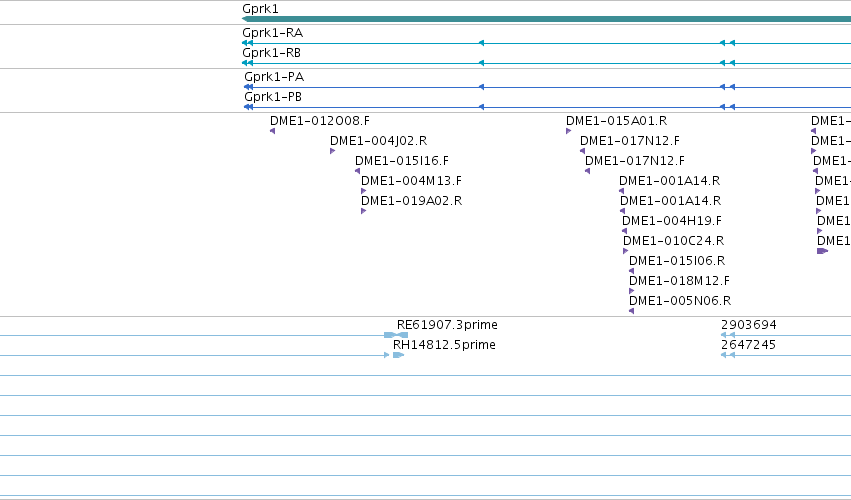Click the RH14812.5prime blue block glyph
This screenshot has height=500, width=851.
coord(398,355)
